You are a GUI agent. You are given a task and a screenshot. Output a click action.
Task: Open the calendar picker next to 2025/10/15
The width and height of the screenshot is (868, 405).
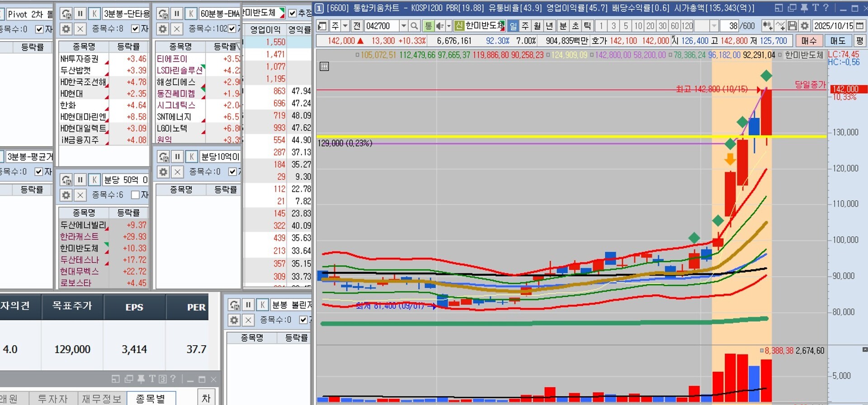click(x=860, y=26)
